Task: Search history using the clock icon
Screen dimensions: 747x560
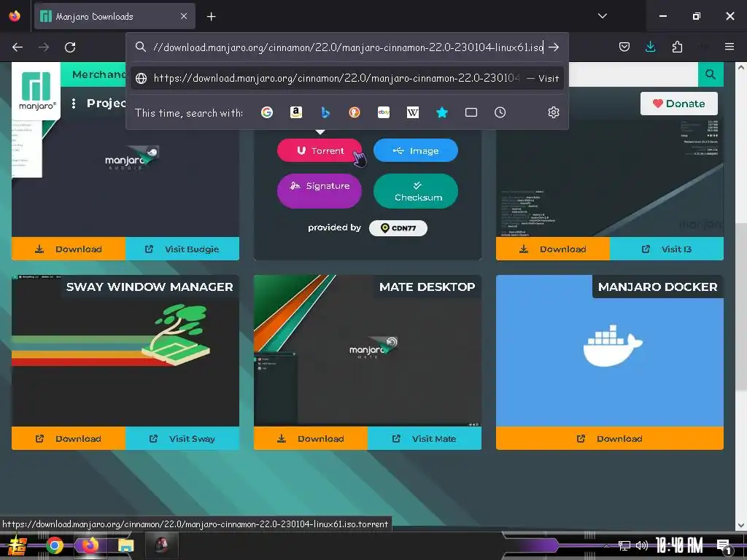Action: point(500,112)
